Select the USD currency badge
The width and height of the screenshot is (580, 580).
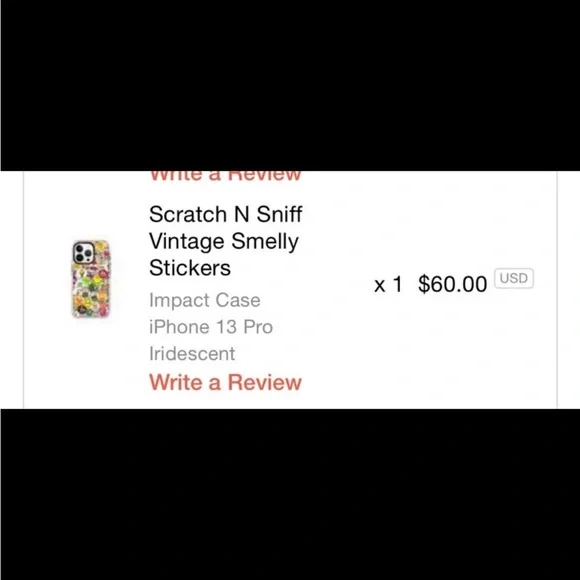pyautogui.click(x=513, y=278)
